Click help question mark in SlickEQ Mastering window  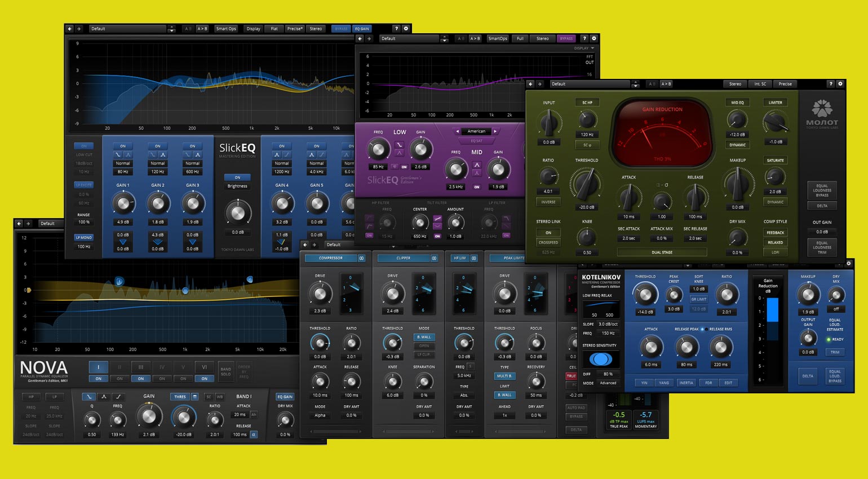[396, 28]
